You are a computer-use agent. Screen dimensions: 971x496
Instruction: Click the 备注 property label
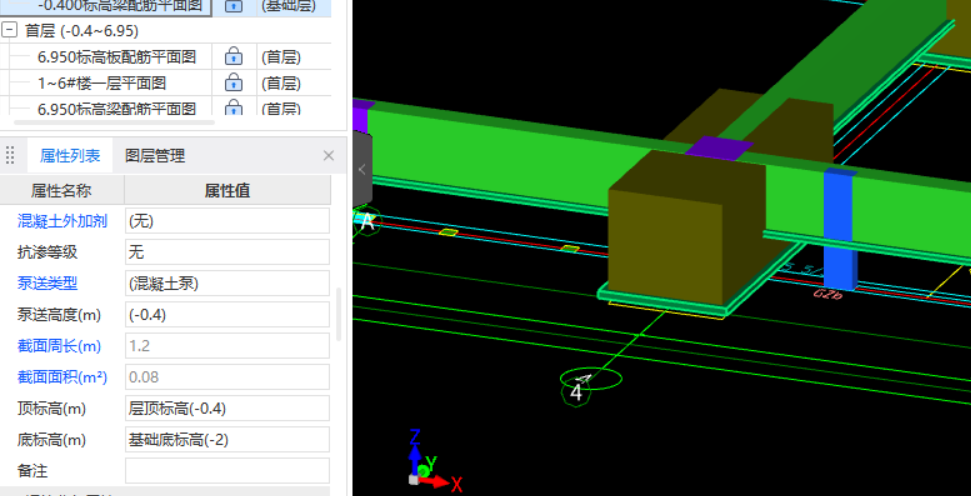point(32,471)
